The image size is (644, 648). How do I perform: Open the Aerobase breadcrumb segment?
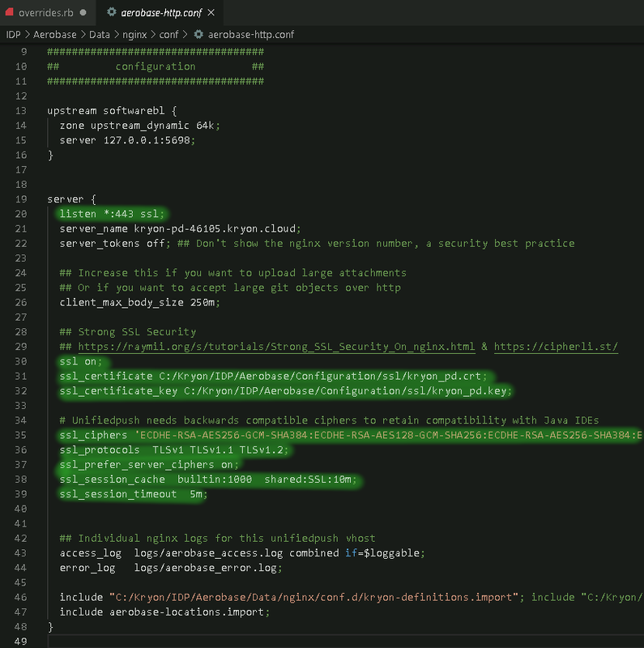coord(54,35)
